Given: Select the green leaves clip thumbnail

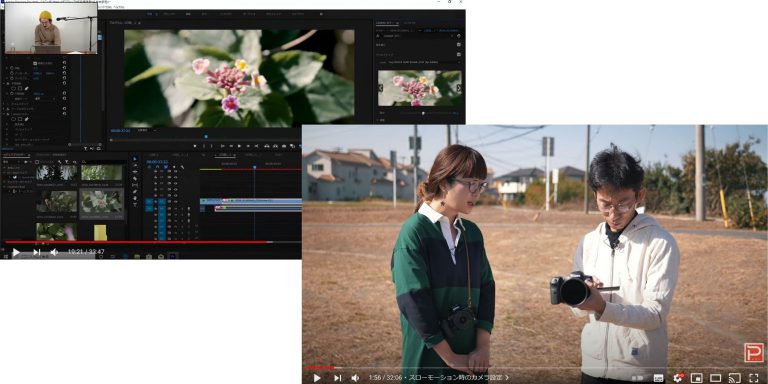Looking at the screenshot, I should pos(102,172).
